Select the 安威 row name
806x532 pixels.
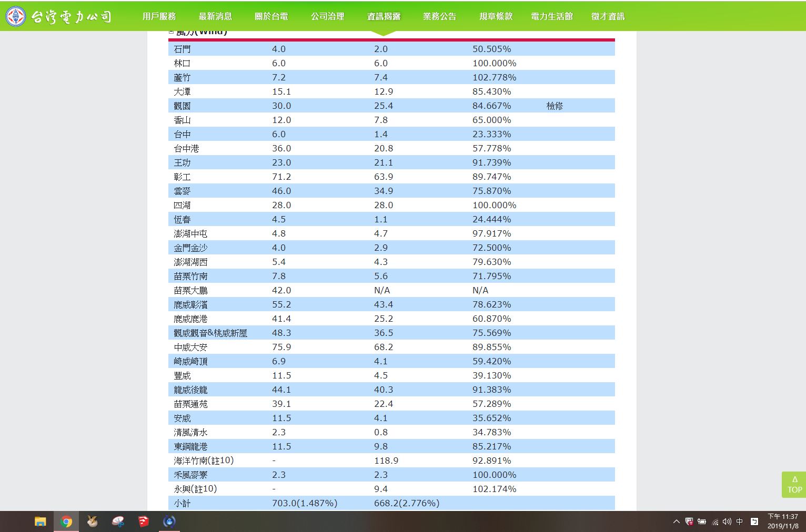pyautogui.click(x=182, y=418)
